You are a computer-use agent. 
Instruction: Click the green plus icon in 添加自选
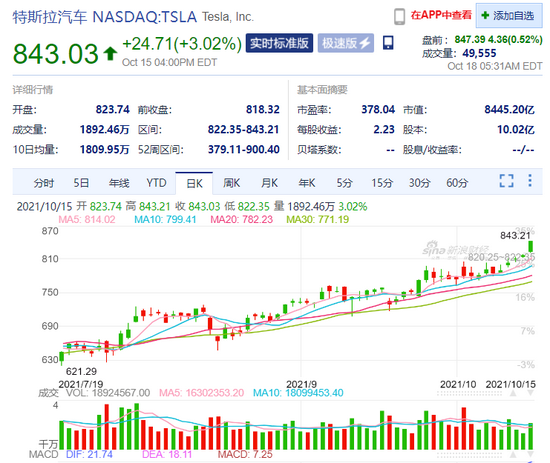[x=485, y=15]
